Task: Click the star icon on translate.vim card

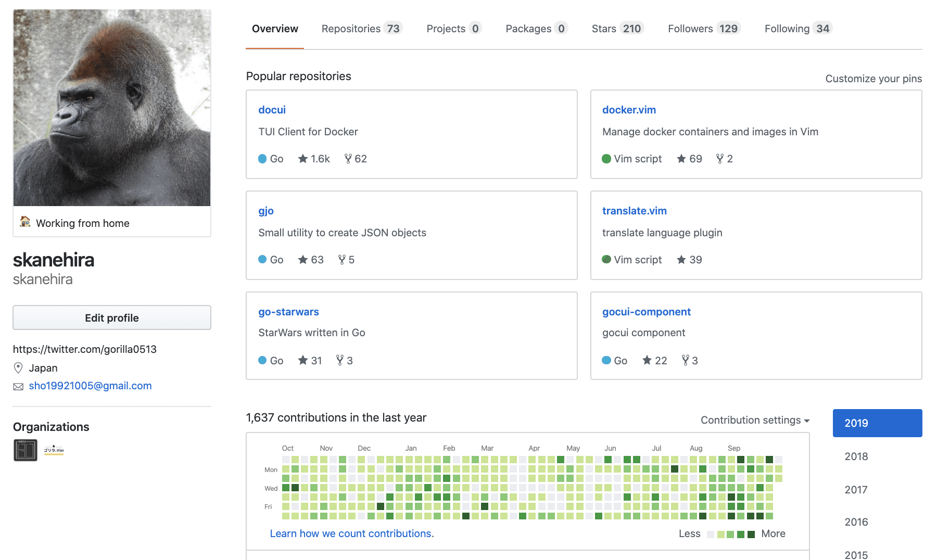Action: (x=681, y=260)
